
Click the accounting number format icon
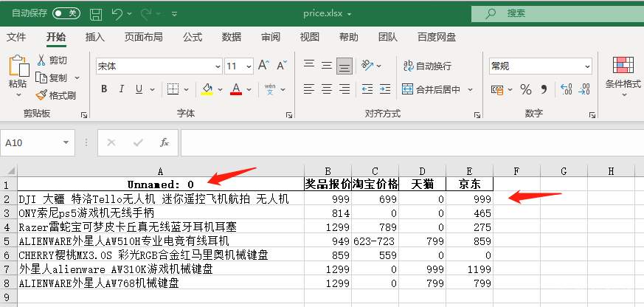(497, 89)
